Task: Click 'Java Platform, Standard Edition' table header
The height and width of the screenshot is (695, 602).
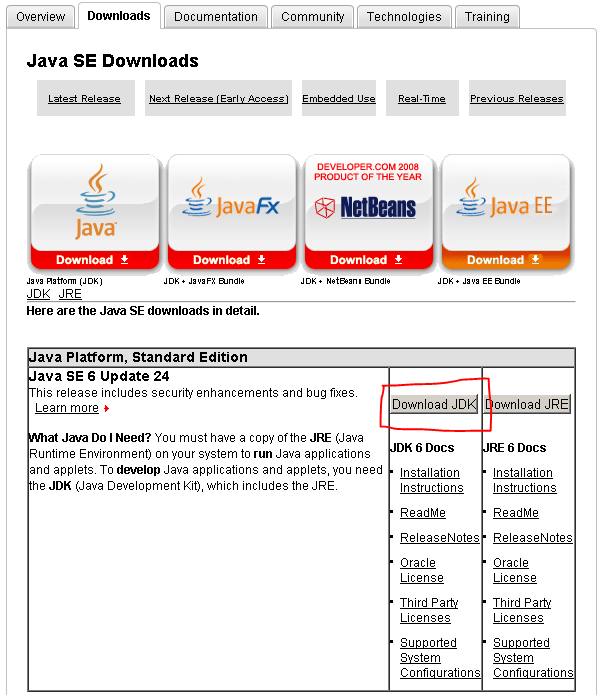Action: coord(301,357)
